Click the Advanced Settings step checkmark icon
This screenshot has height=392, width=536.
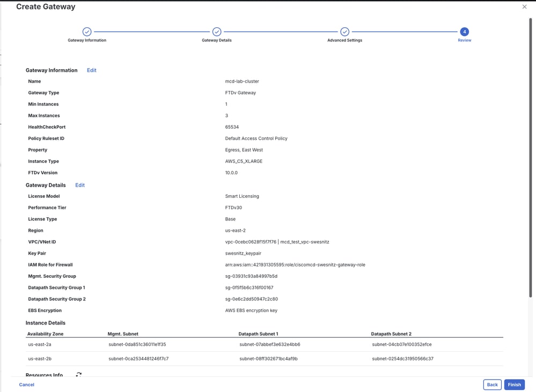click(344, 32)
